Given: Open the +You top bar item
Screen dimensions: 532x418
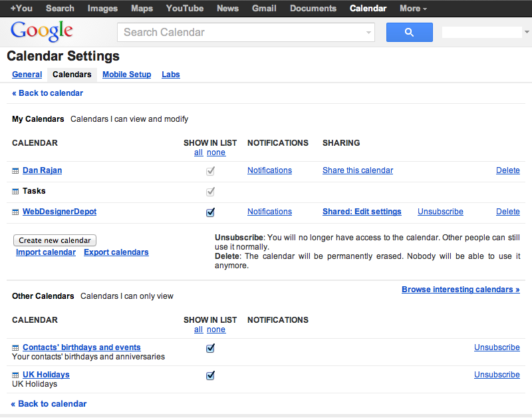Looking at the screenshot, I should (21, 8).
